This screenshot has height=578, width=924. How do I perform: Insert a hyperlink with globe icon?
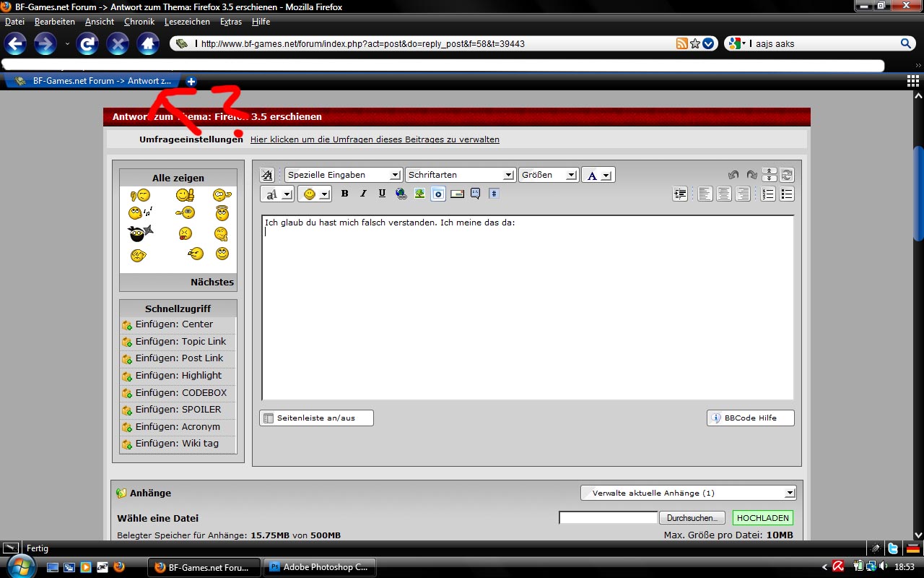click(x=401, y=194)
